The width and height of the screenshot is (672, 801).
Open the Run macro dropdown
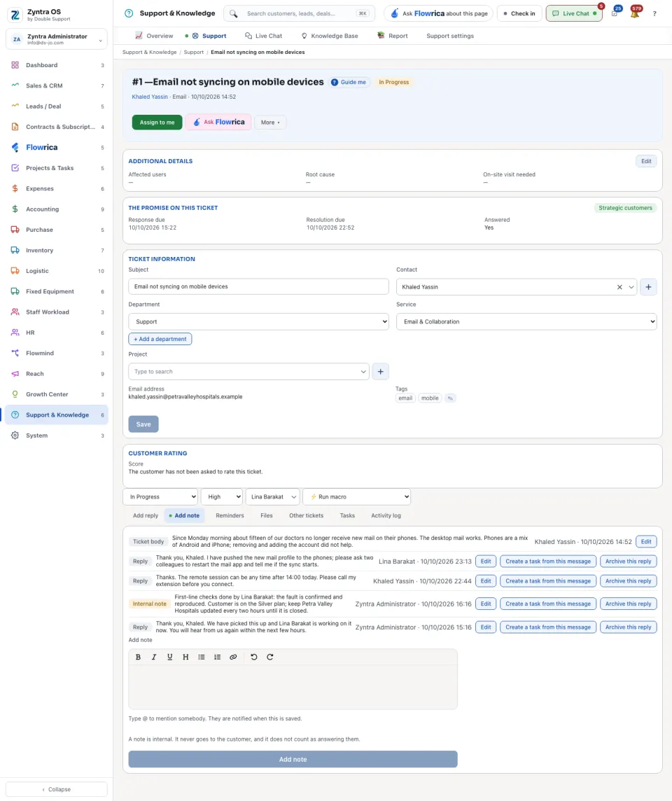pos(356,496)
